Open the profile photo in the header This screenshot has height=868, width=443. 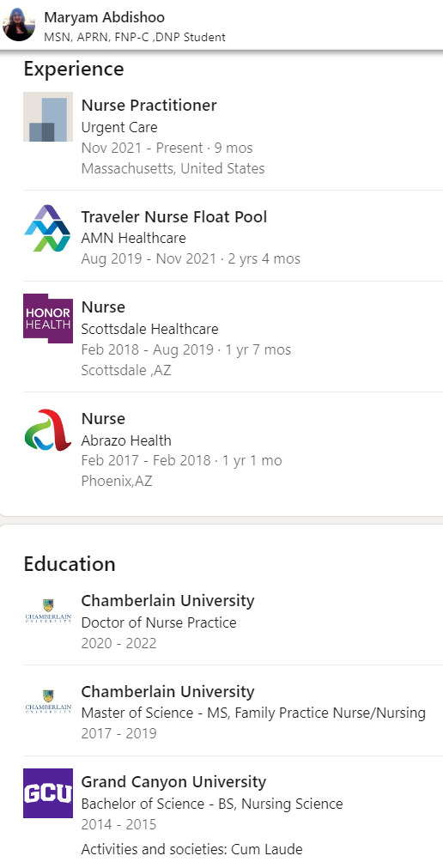(19, 25)
